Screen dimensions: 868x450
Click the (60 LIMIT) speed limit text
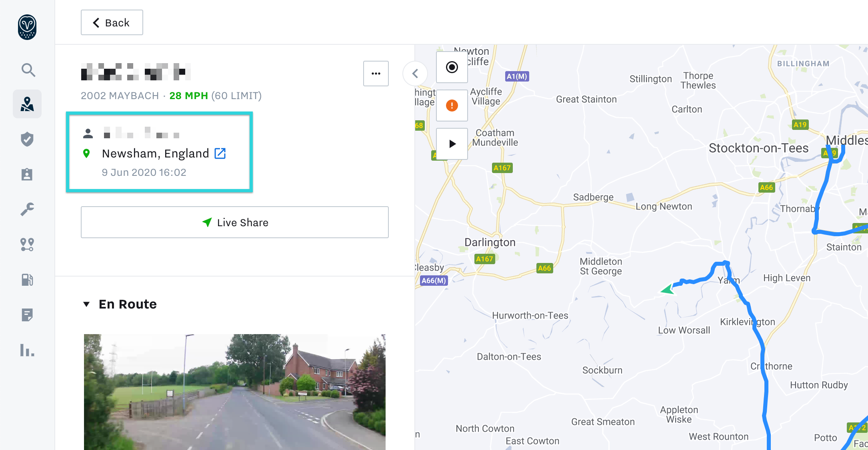(x=236, y=96)
